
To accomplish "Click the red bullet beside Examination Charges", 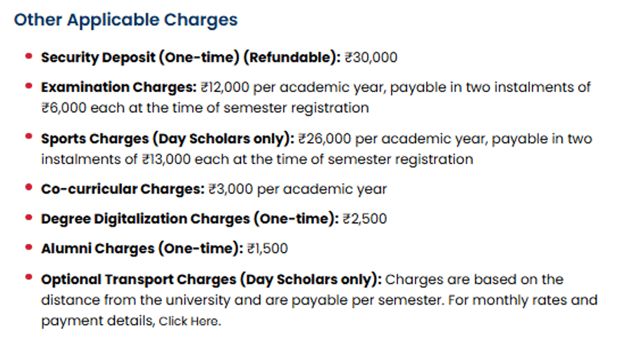I will [29, 86].
